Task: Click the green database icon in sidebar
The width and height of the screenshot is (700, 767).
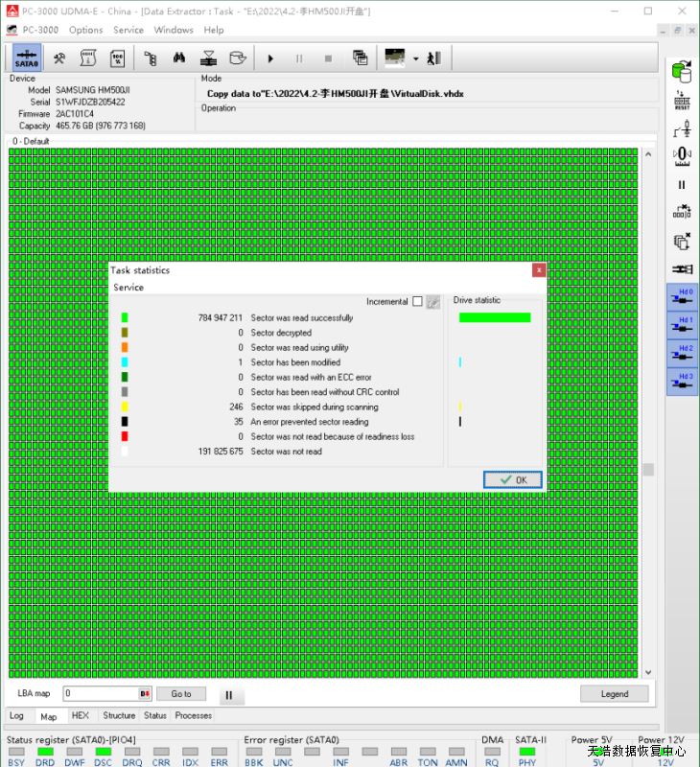Action: coord(682,70)
